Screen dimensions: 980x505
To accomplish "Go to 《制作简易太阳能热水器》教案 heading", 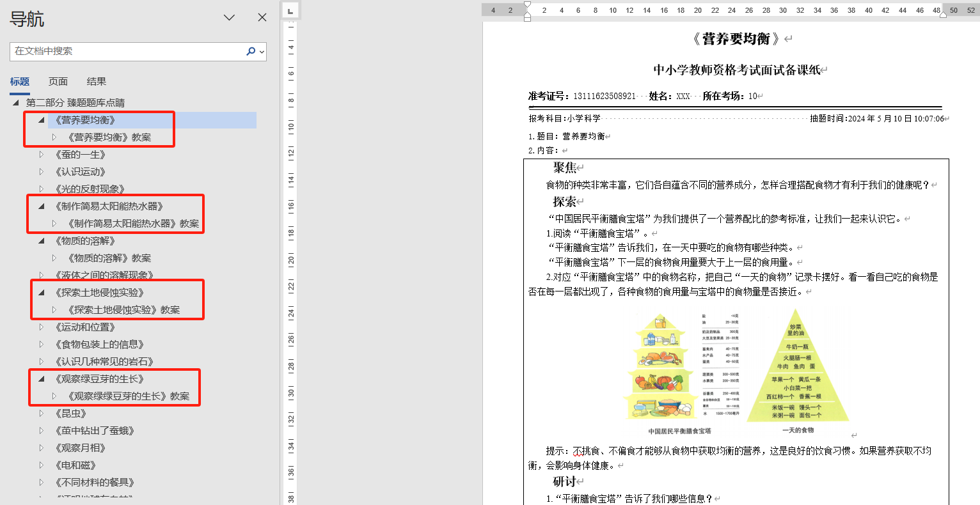I will point(133,224).
